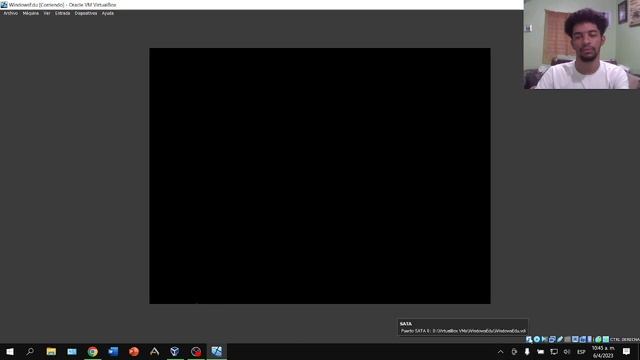Open the white A-shaped app on taskbar
640x360 pixels.
(154, 351)
